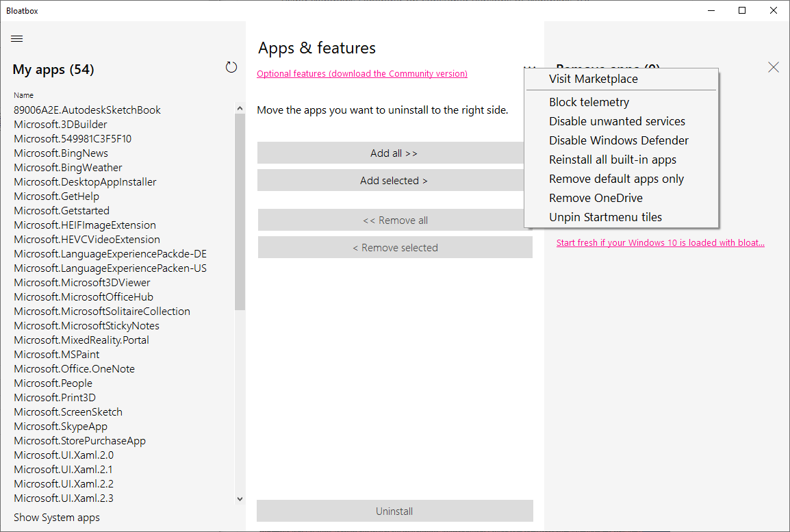The image size is (790, 532).
Task: Select Microsoft.LanguageExperiencePackde-DE entry
Action: [110, 254]
